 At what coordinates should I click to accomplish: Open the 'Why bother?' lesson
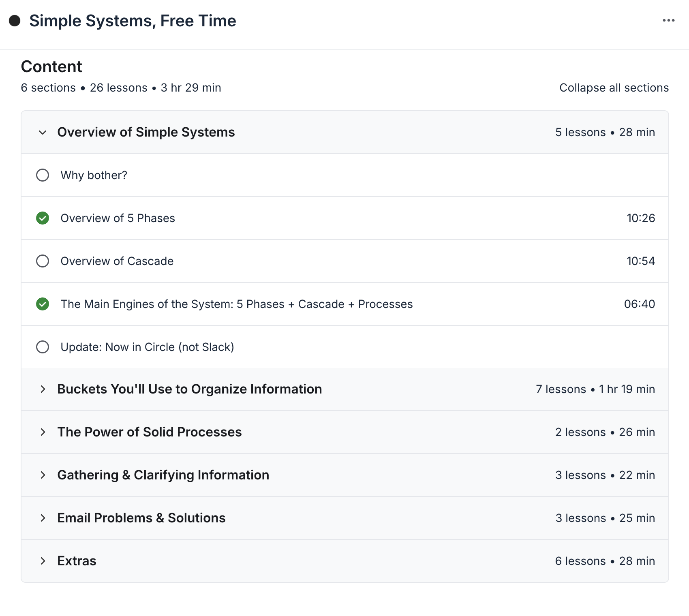94,175
